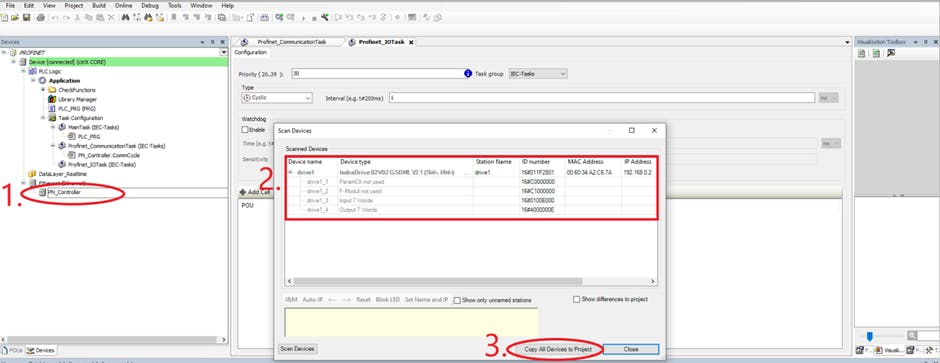The height and width of the screenshot is (363, 940).
Task: Click the Library Manager icon in tree
Action: pyautogui.click(x=52, y=99)
